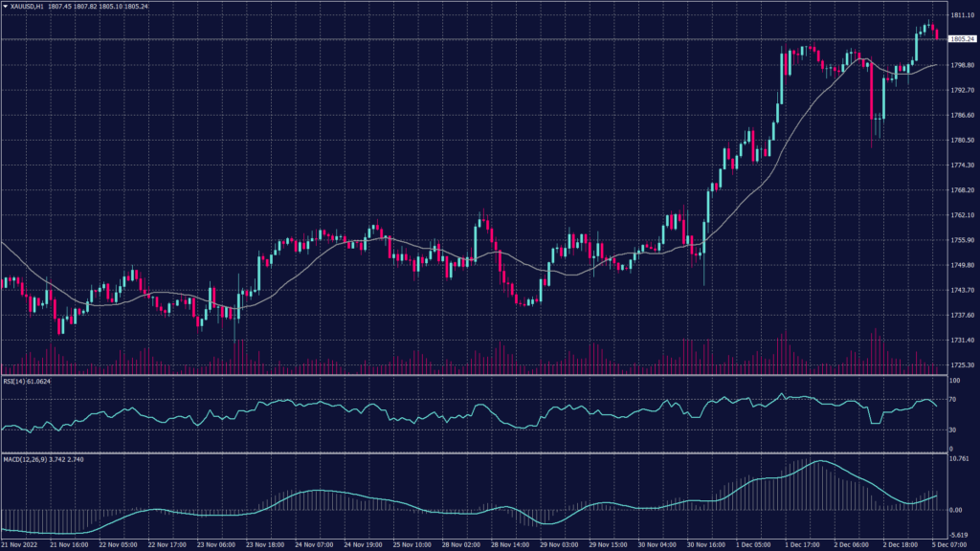Select the 21 Nov 2022 time label
Viewport: 980px width, 551px height.
tap(19, 544)
